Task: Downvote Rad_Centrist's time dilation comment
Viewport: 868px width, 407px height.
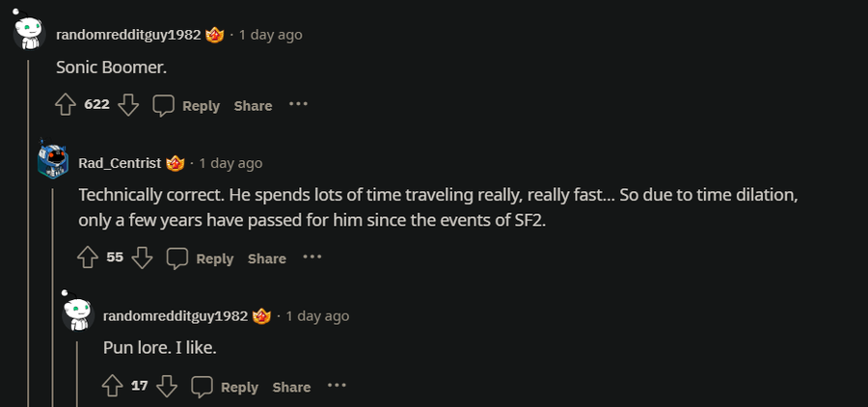Action: [x=143, y=258]
